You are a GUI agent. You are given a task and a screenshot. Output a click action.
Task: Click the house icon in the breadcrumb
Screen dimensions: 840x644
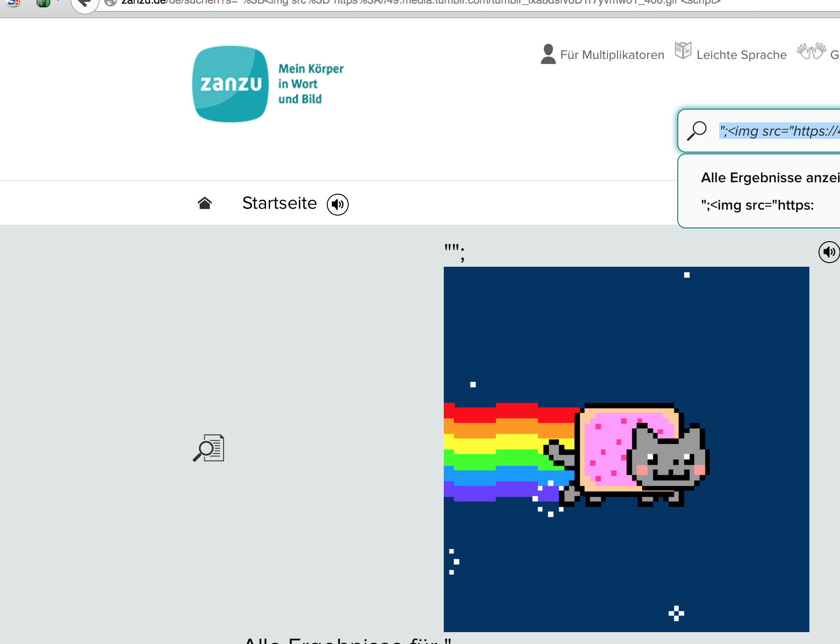click(205, 203)
